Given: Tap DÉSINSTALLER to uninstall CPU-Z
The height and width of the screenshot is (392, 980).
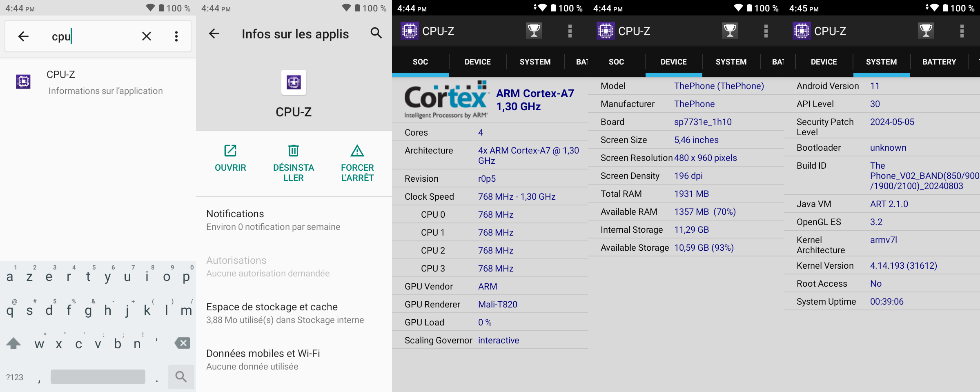Looking at the screenshot, I should click(294, 163).
